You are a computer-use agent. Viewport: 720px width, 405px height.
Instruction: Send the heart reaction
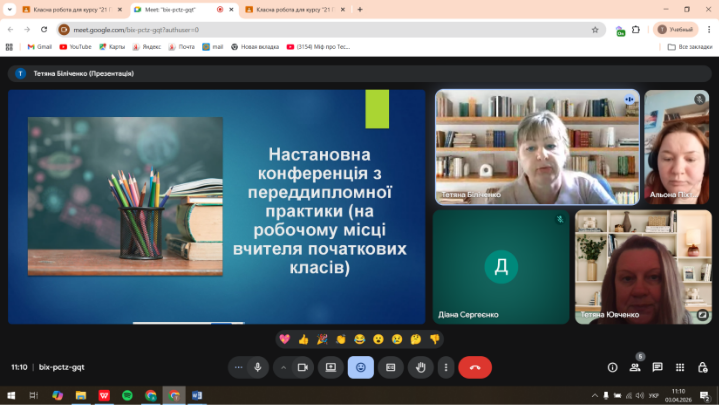click(285, 339)
